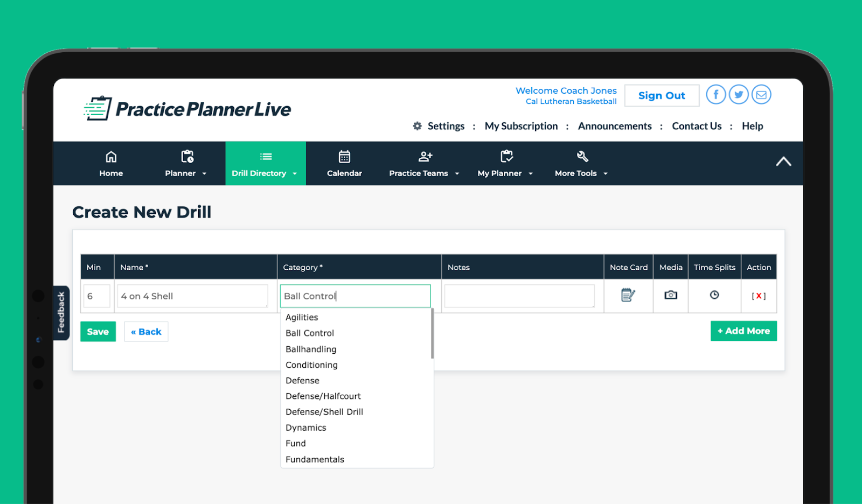Select Dynamics from category list
This screenshot has width=862, height=504.
(x=306, y=428)
